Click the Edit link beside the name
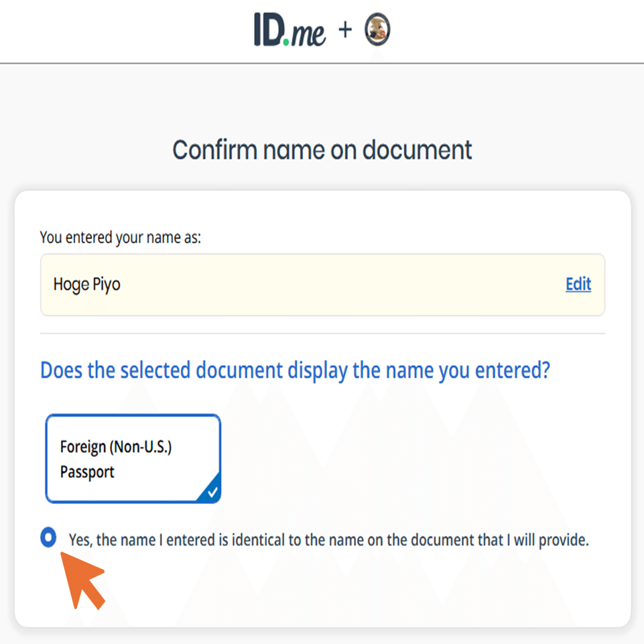This screenshot has width=644, height=644. click(578, 284)
